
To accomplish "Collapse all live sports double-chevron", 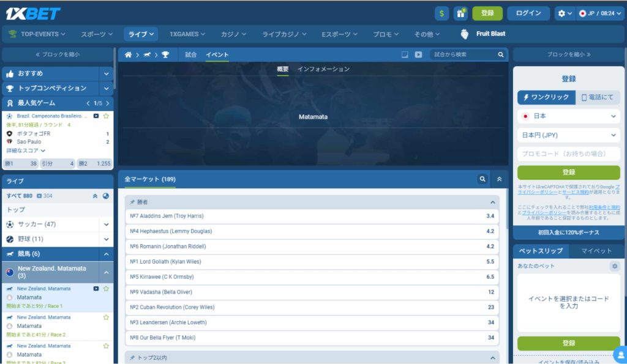I will (95, 196).
